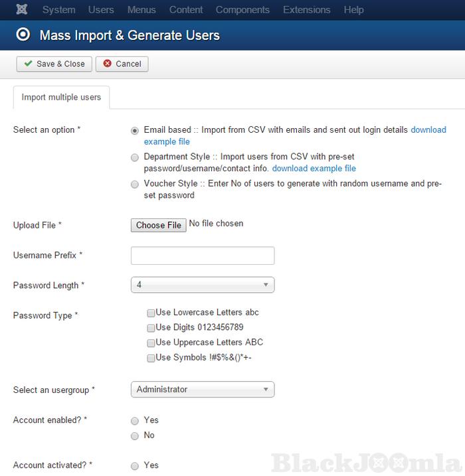Select the Email based import option

pos(136,131)
